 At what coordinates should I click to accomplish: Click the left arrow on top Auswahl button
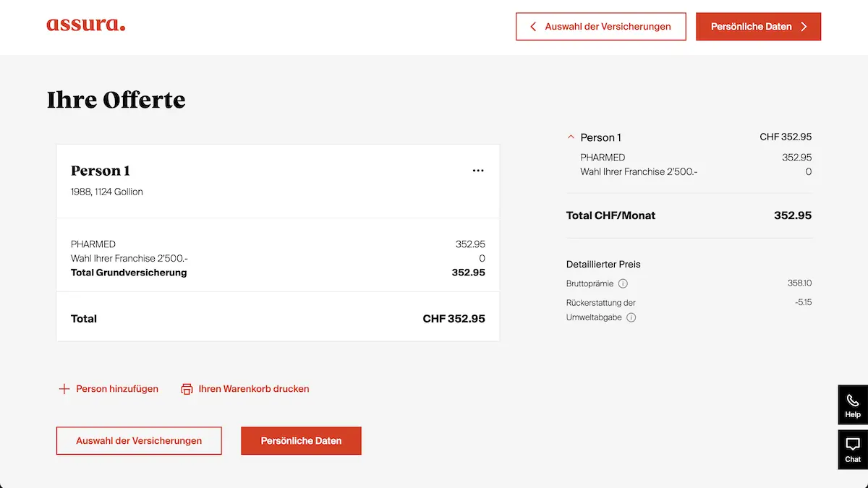click(x=533, y=27)
